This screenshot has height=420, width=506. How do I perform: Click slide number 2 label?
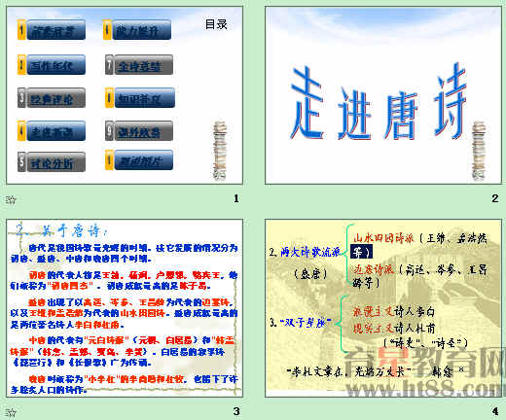[495, 198]
